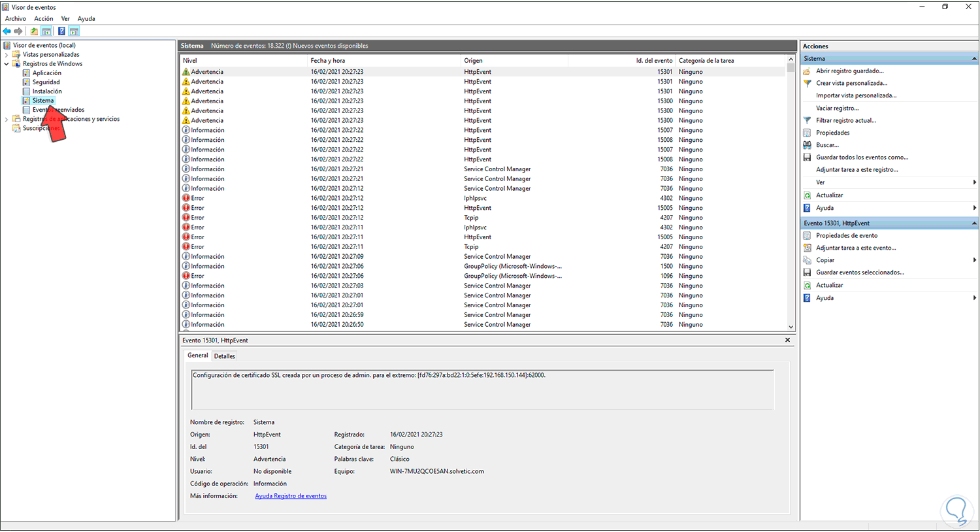Select the Filtrar registro actual funnel icon

[x=808, y=120]
